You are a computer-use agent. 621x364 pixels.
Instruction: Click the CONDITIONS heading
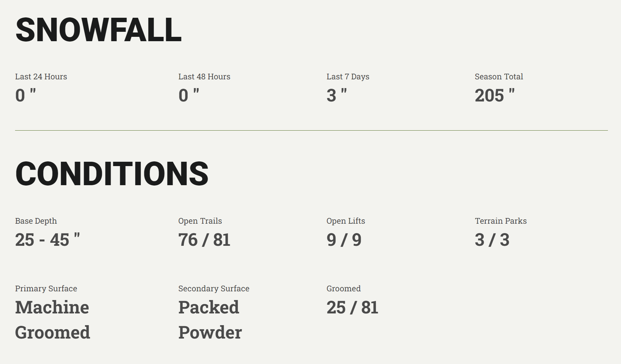(x=112, y=173)
